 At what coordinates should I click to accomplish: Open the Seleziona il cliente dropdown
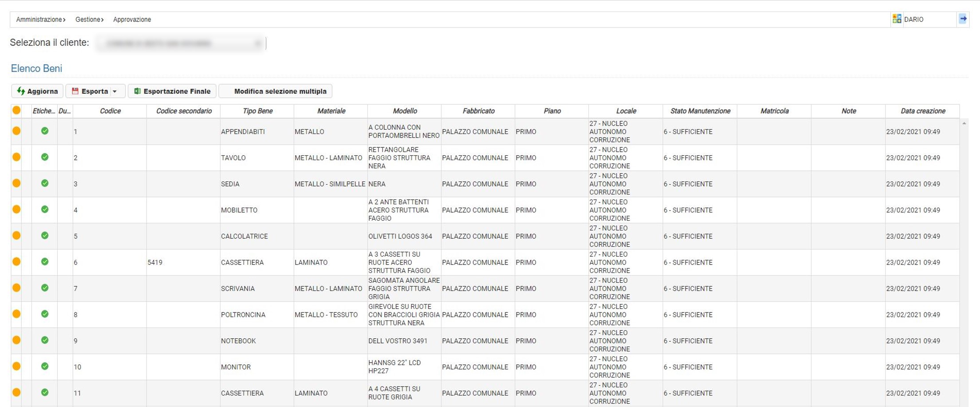[181, 43]
